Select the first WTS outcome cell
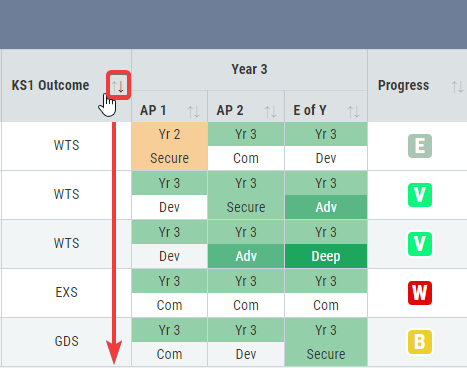This screenshot has width=467, height=368. [x=66, y=146]
